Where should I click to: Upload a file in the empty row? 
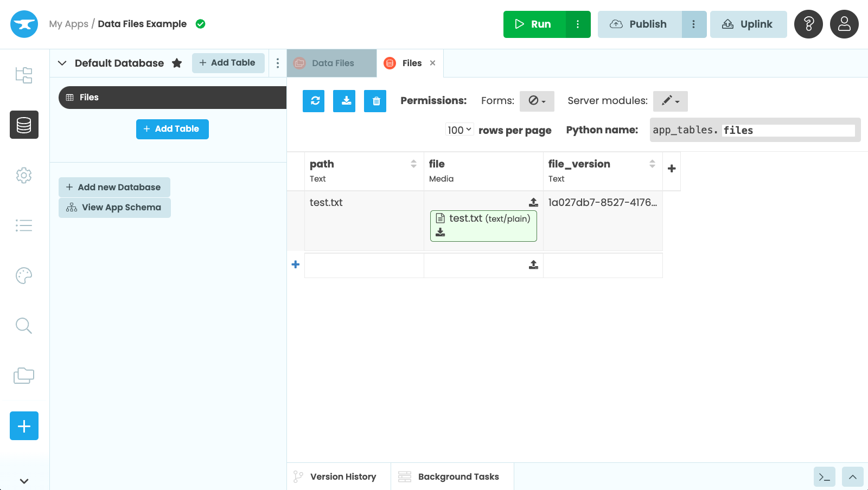(532, 265)
